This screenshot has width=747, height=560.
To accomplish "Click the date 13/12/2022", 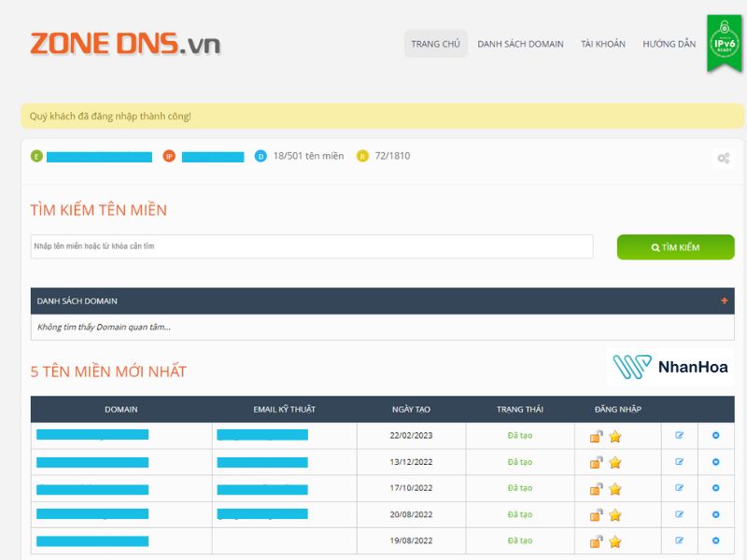I will [x=411, y=462].
